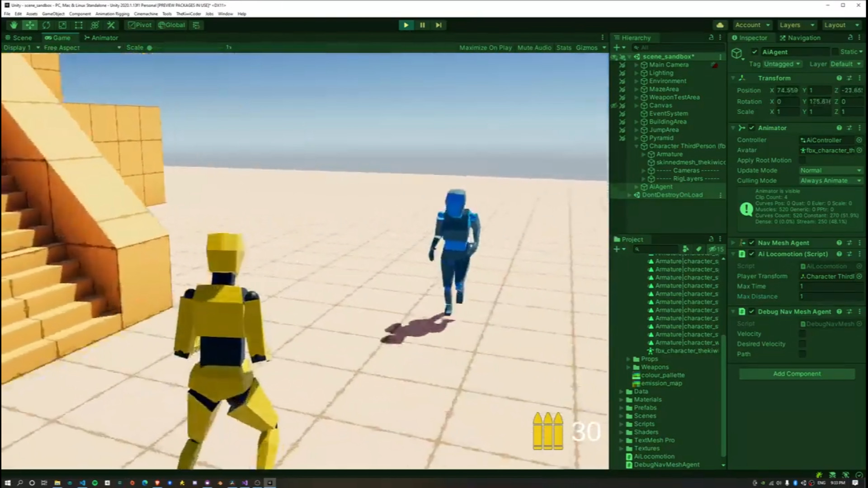Open the Cloud services icon

pos(720,25)
